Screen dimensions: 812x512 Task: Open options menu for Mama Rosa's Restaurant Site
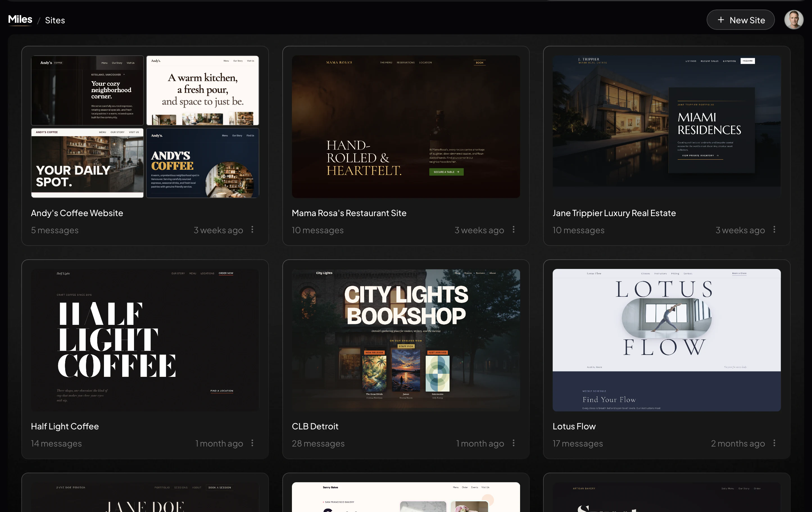click(x=513, y=230)
